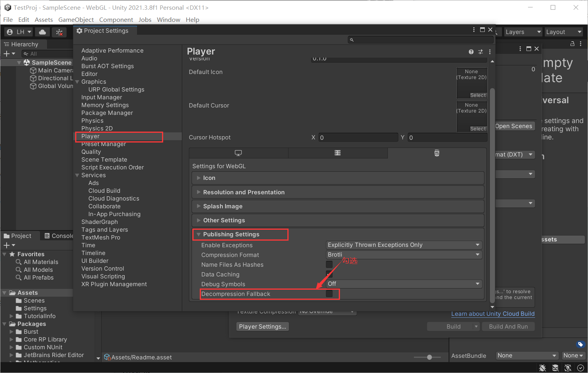Click Select under Default Icon texture

[478, 95]
